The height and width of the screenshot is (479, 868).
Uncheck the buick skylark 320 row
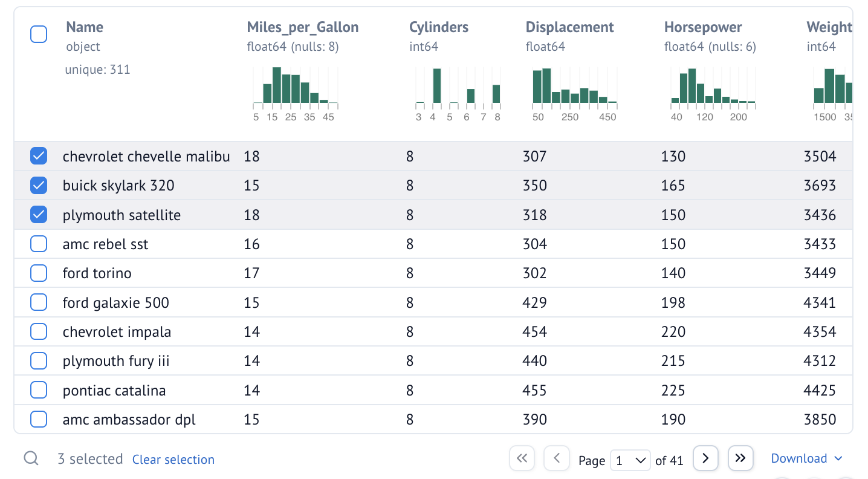[x=39, y=186]
